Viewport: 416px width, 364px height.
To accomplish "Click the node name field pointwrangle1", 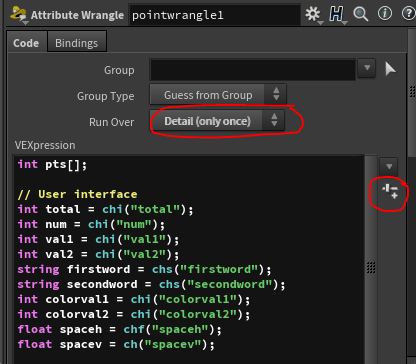I will click(x=215, y=15).
